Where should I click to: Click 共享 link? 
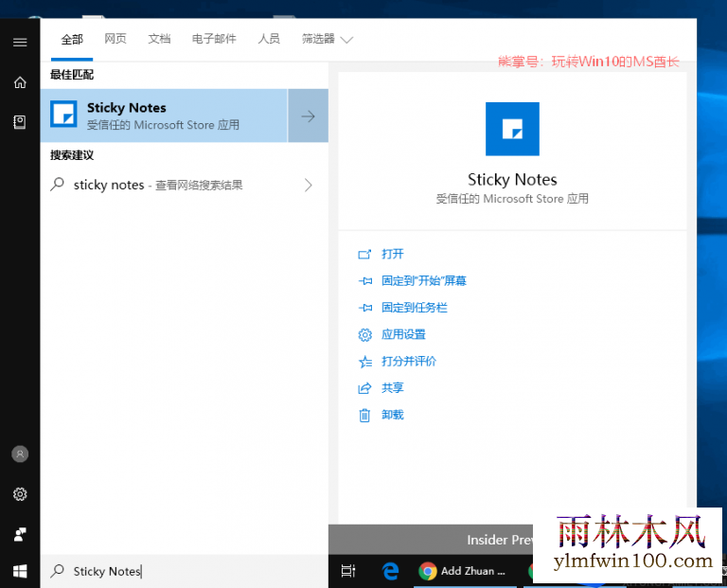pos(392,388)
